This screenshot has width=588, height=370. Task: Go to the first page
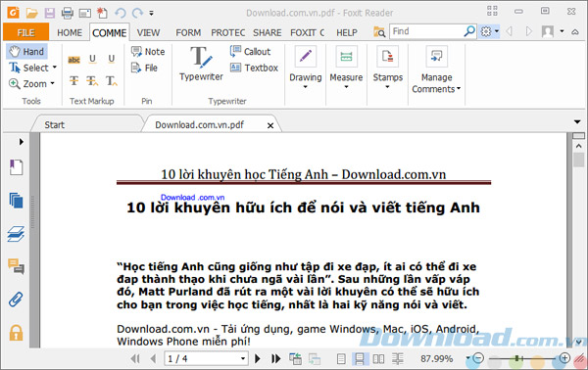click(x=135, y=359)
